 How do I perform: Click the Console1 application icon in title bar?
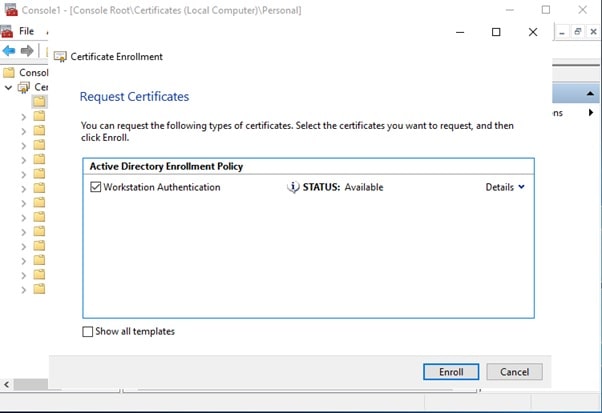(9, 10)
